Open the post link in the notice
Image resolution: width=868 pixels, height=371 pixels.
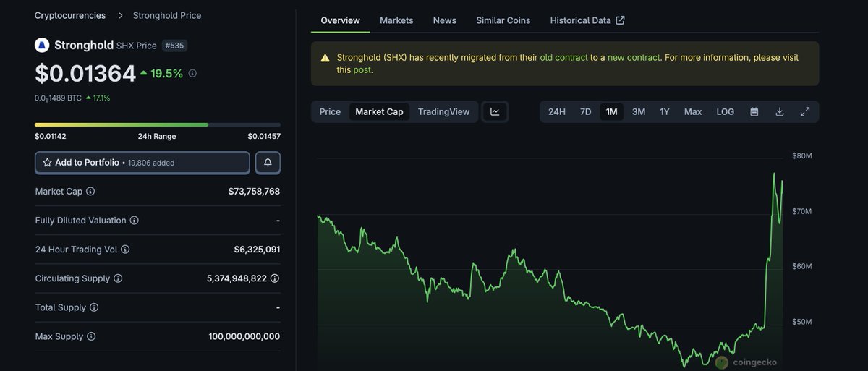point(362,70)
